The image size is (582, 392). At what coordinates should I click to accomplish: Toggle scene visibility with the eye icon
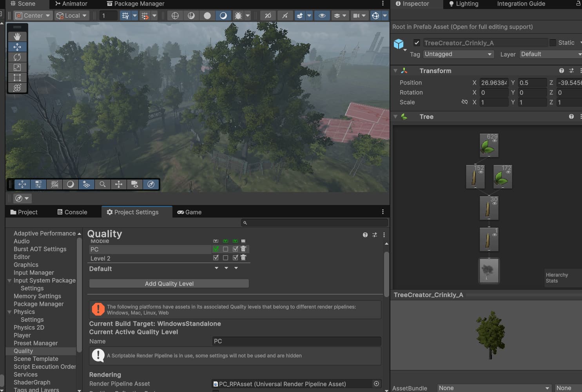tap(322, 15)
